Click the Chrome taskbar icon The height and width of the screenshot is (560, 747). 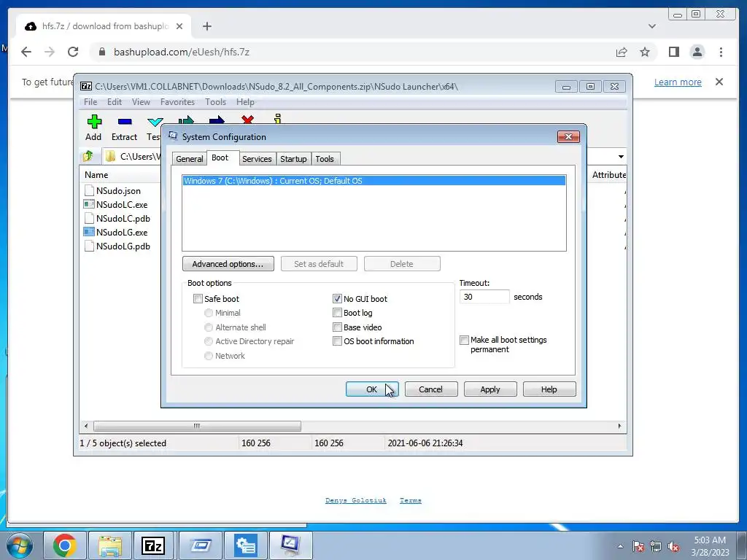pyautogui.click(x=65, y=545)
